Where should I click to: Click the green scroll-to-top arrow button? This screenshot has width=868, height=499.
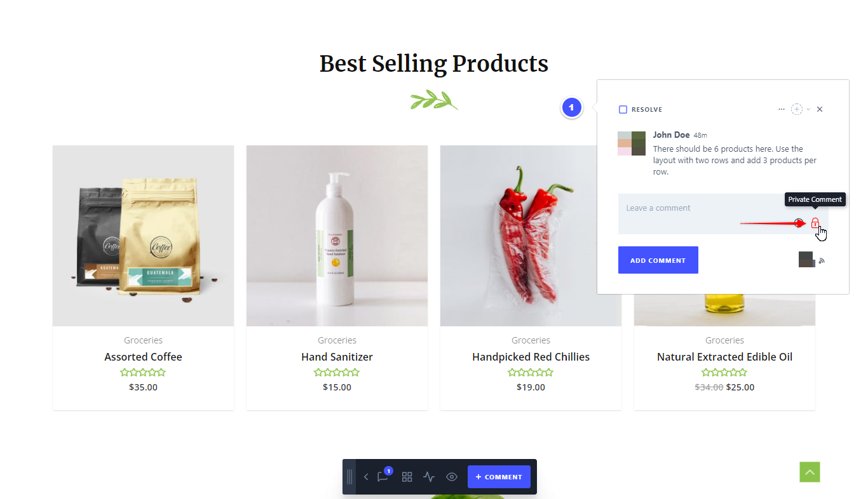point(810,472)
